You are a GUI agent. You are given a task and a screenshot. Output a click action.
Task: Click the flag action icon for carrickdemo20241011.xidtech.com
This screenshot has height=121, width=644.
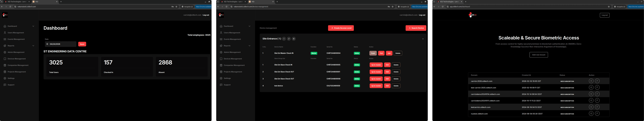point(597,101)
